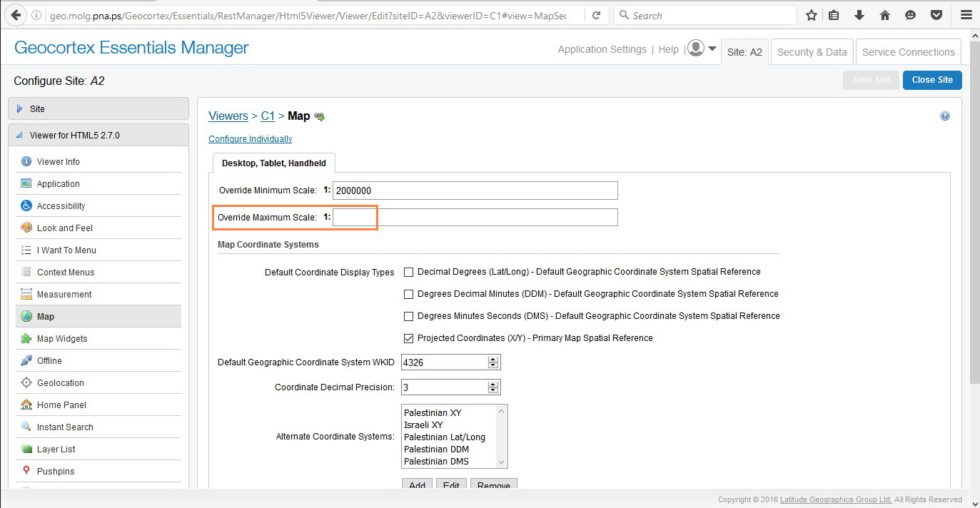This screenshot has width=980, height=508.
Task: Open the Pocket toolbar icon
Action: [936, 15]
